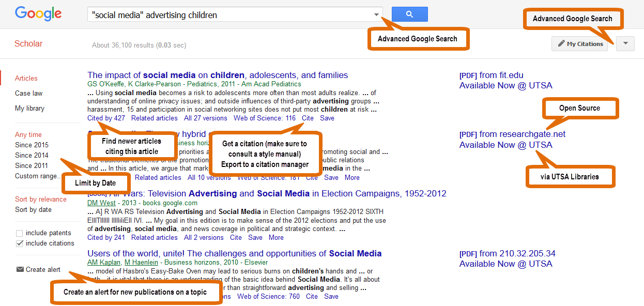This screenshot has width=644, height=306.
Task: Switch to the Case law section
Action: (29, 93)
